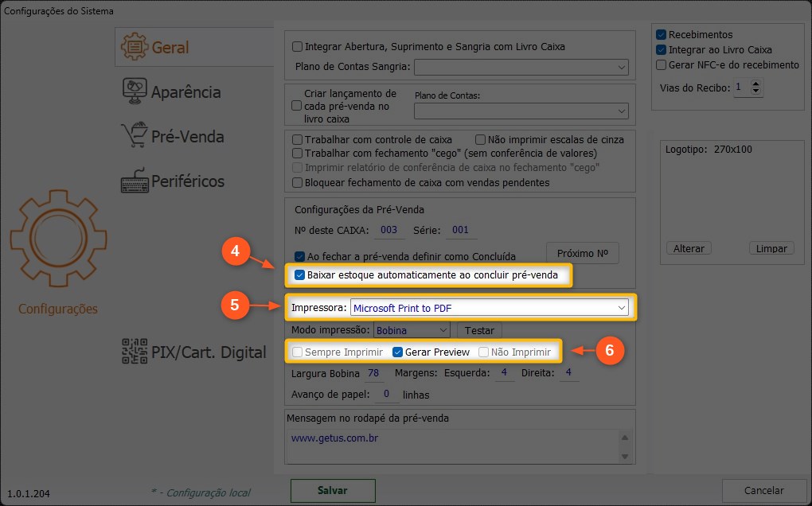The width and height of the screenshot is (812, 506).
Task: Uncheck the Gerar Preview option
Action: 398,352
